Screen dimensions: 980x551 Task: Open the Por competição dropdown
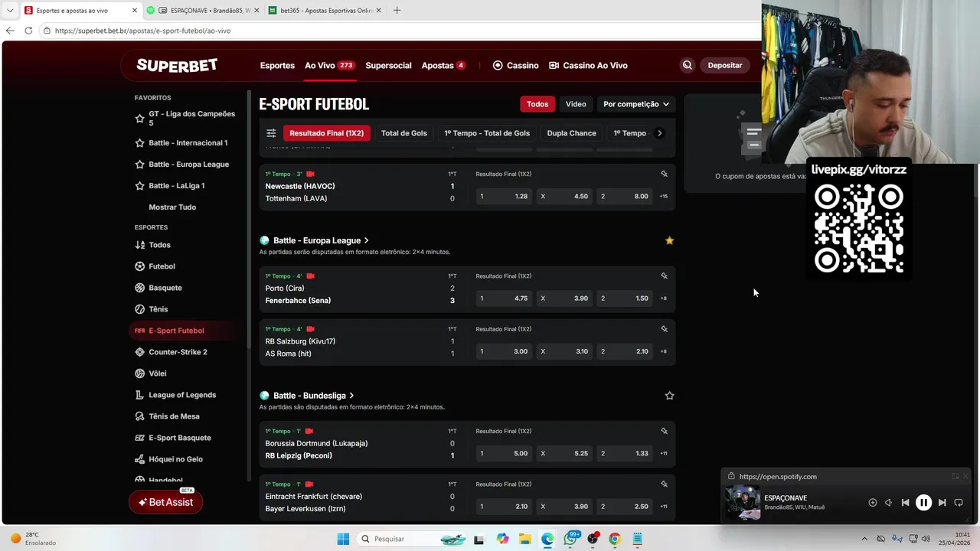(635, 104)
